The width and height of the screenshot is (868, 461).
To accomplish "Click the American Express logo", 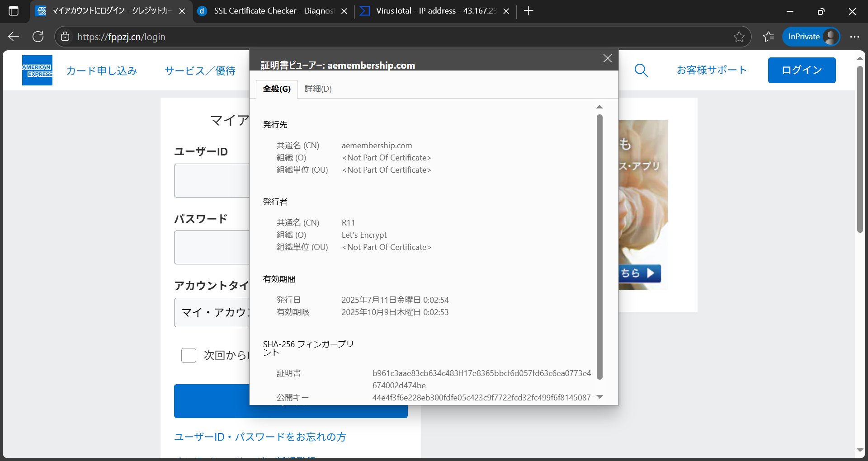I will [37, 70].
